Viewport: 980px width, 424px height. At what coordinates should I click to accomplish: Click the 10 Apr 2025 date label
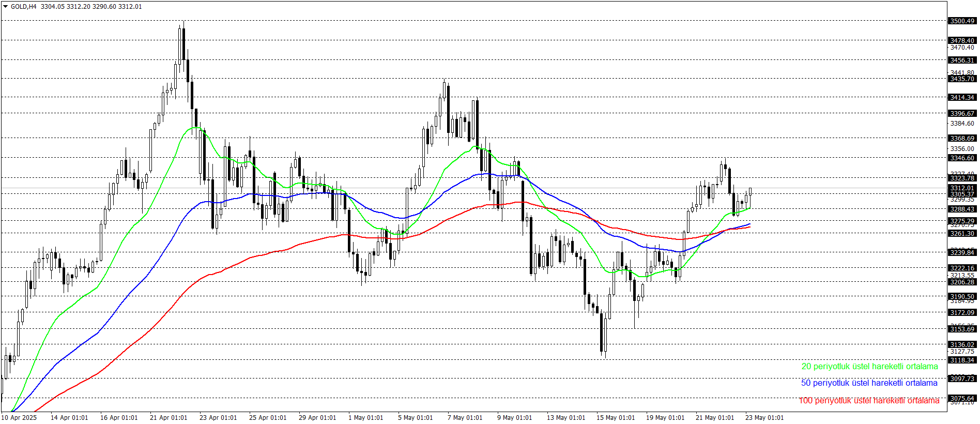[19, 418]
